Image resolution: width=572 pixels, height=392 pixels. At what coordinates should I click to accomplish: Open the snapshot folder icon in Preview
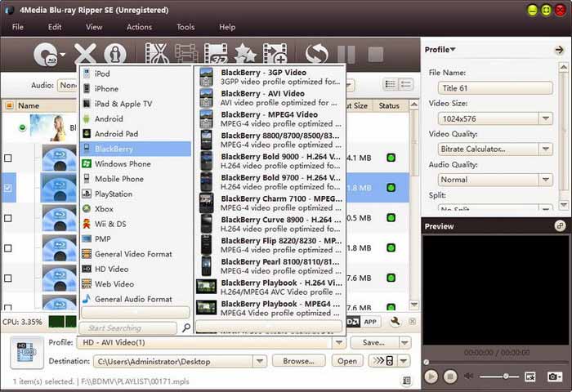click(530, 376)
